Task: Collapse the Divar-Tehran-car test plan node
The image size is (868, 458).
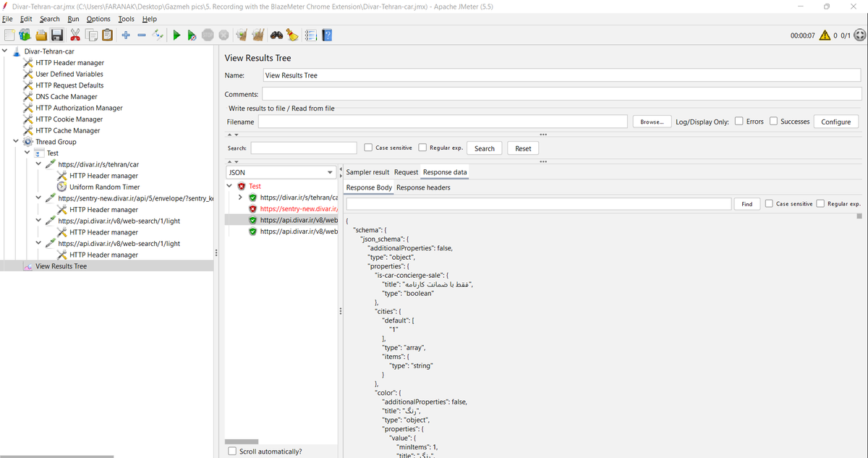Action: coord(5,51)
